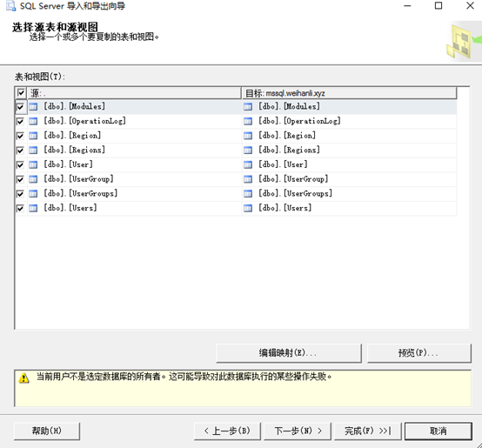This screenshot has height=448, width=482.
Task: Uncheck the [dbo].[Users] checkbox
Action: (20, 208)
